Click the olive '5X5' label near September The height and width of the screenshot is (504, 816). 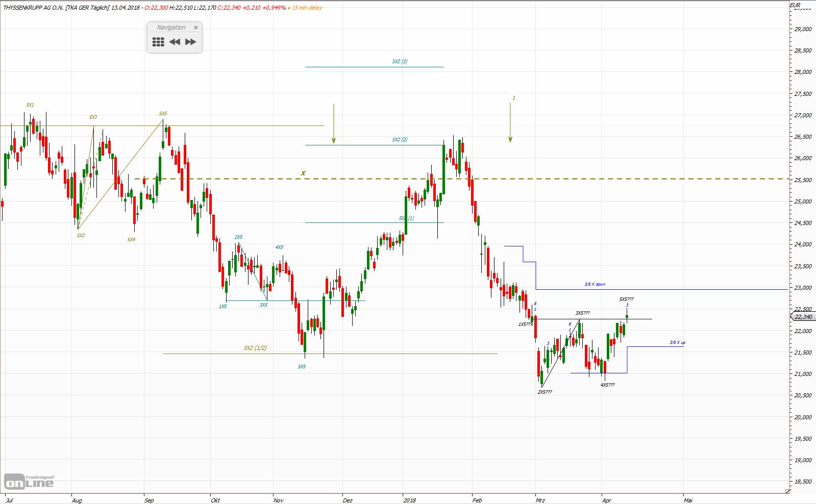click(x=163, y=114)
